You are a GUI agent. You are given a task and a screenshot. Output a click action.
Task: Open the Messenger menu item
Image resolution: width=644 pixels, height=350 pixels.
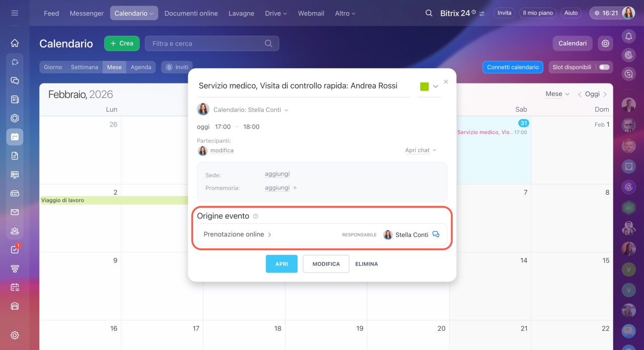pos(87,13)
